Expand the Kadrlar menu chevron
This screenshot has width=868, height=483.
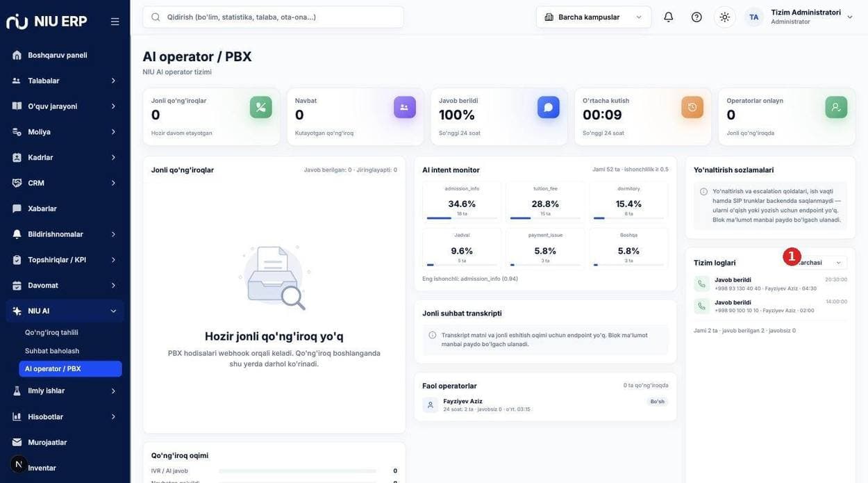113,158
